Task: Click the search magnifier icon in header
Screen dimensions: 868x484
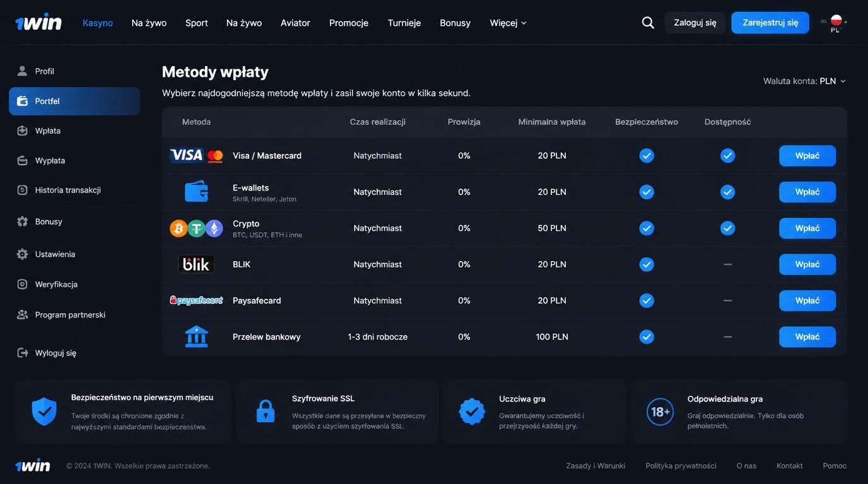Action: 648,23
